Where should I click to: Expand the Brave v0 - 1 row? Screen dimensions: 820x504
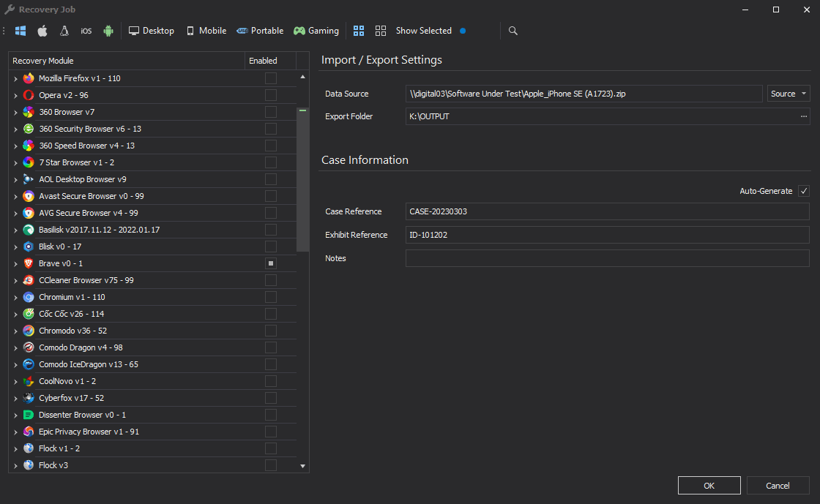click(15, 264)
